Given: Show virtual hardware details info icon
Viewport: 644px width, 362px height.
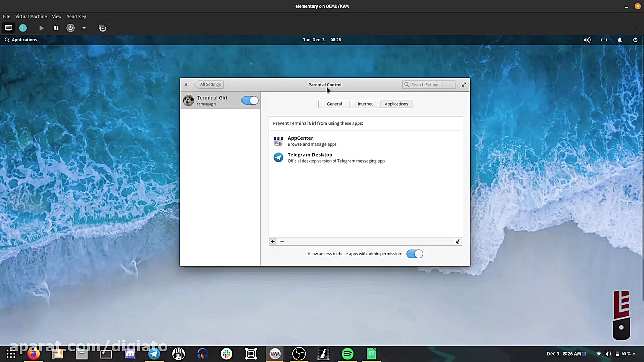Looking at the screenshot, I should (x=23, y=28).
